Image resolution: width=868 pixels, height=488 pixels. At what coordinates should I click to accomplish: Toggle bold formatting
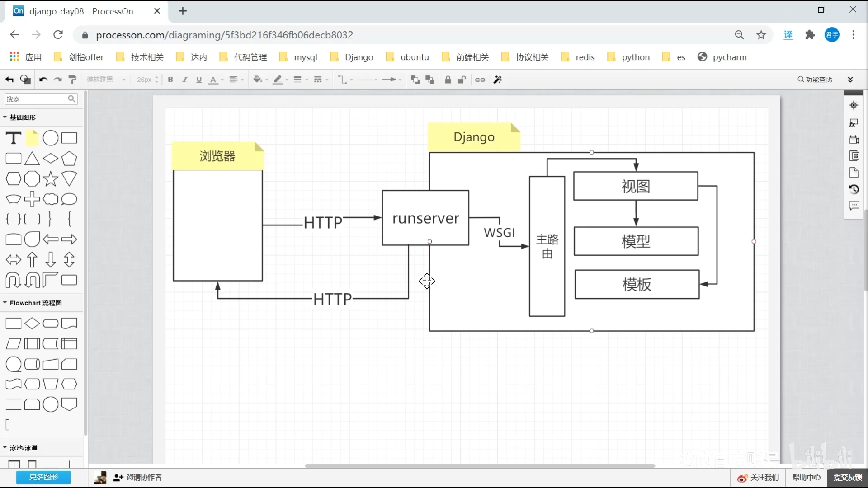pyautogui.click(x=170, y=80)
